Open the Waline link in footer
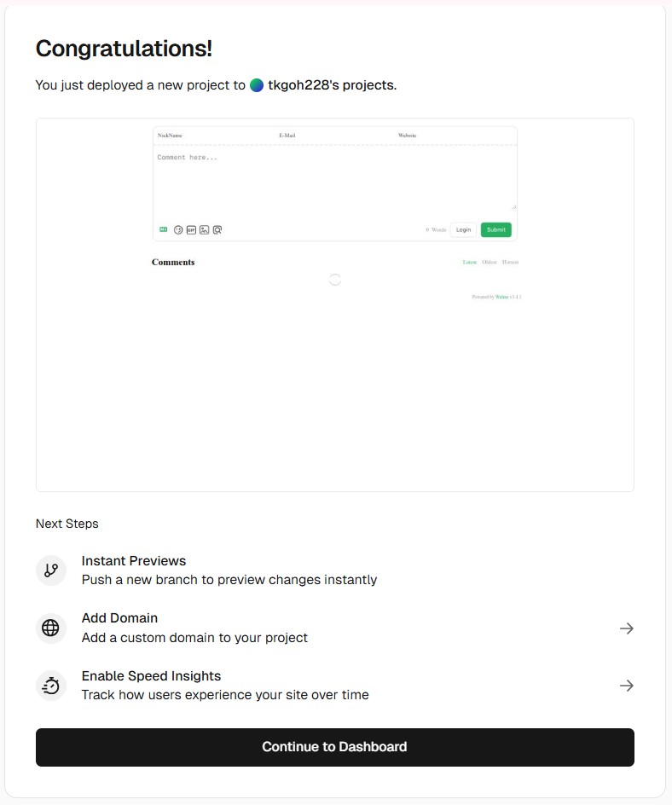Screen dimensions: 672x805 [501, 297]
